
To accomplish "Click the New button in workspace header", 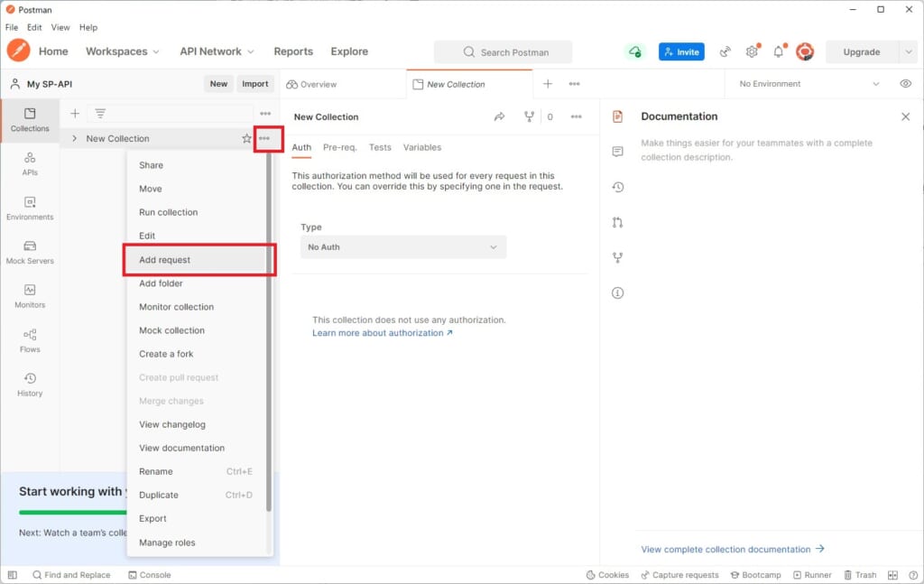I will [x=218, y=84].
